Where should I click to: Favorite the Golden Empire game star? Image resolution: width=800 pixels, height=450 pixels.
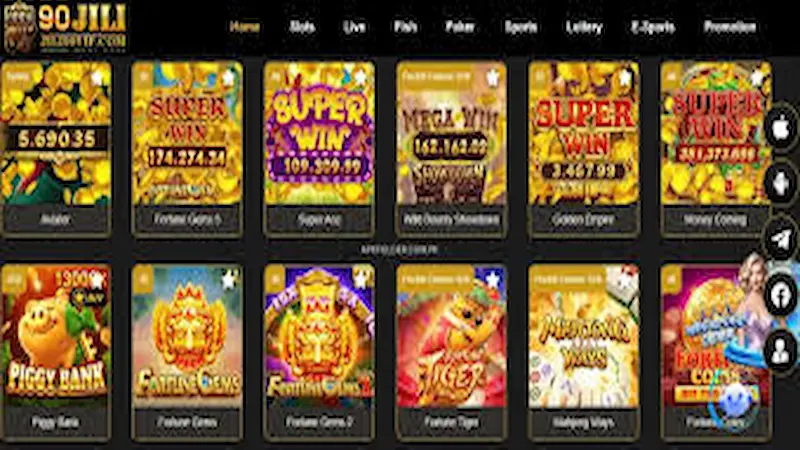[625, 77]
